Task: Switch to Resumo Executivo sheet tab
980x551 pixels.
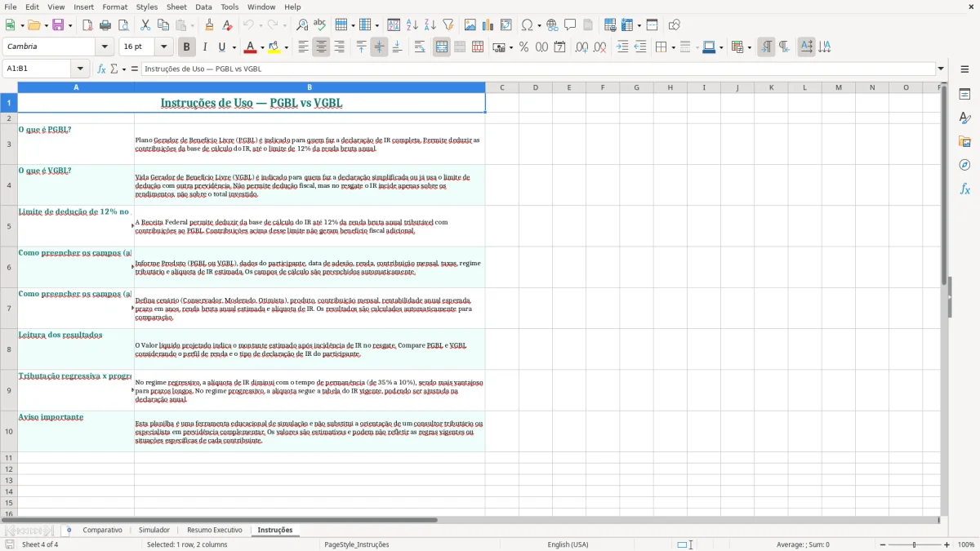Action: [215, 530]
